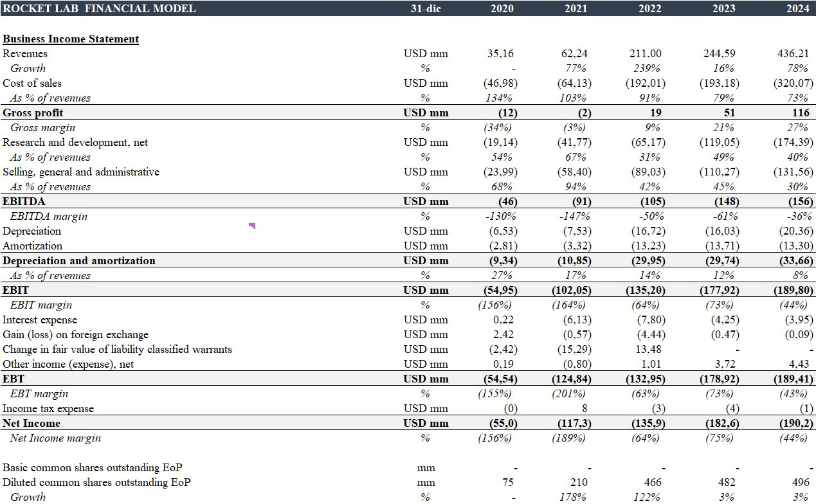Select the 2023 column header
This screenshot has height=504, width=816.
pos(724,8)
